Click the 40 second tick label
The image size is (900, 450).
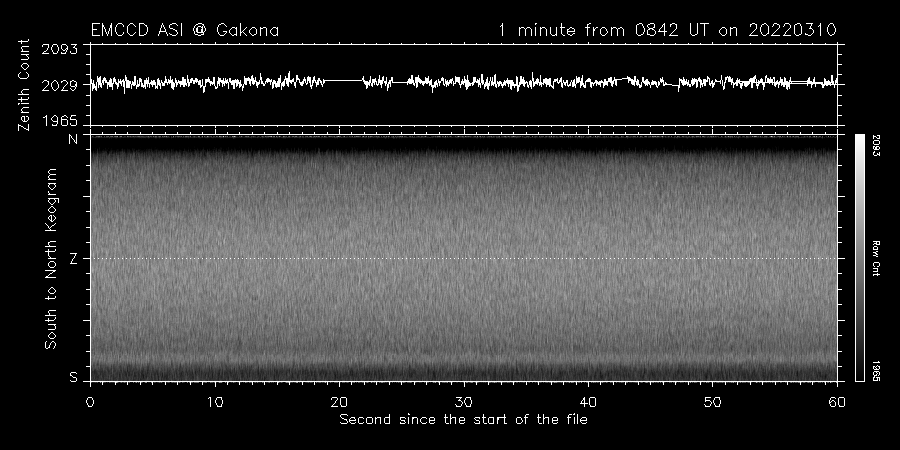(x=588, y=402)
